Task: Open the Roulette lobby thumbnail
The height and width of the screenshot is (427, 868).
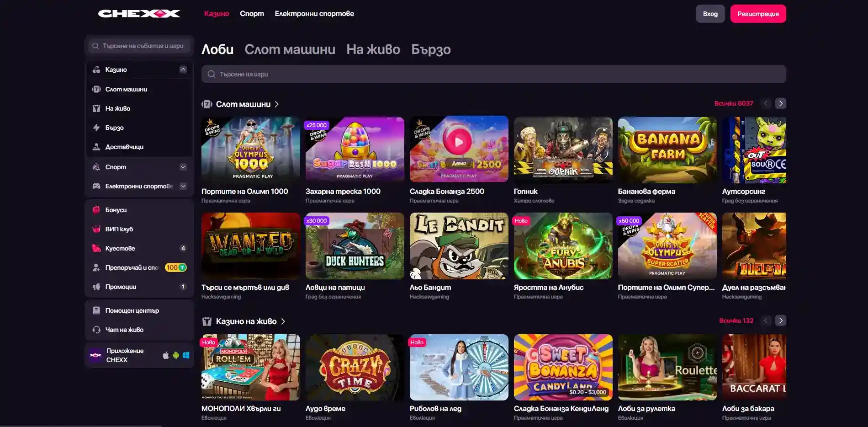Action: tap(667, 368)
